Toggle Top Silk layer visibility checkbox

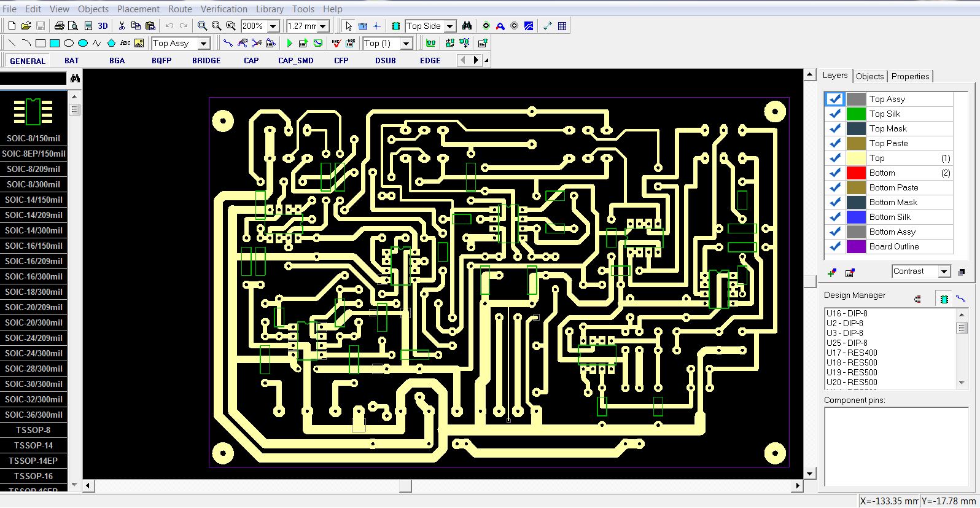click(x=834, y=114)
